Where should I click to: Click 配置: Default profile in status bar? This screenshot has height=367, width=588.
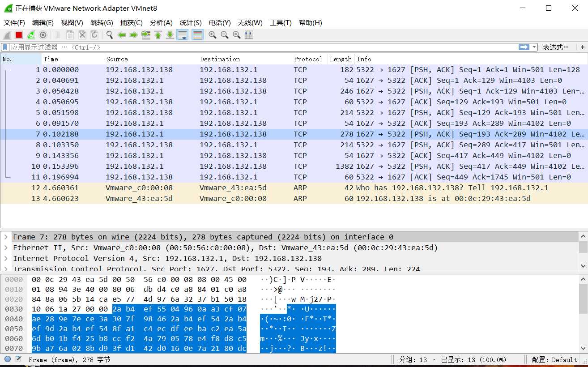pos(554,359)
